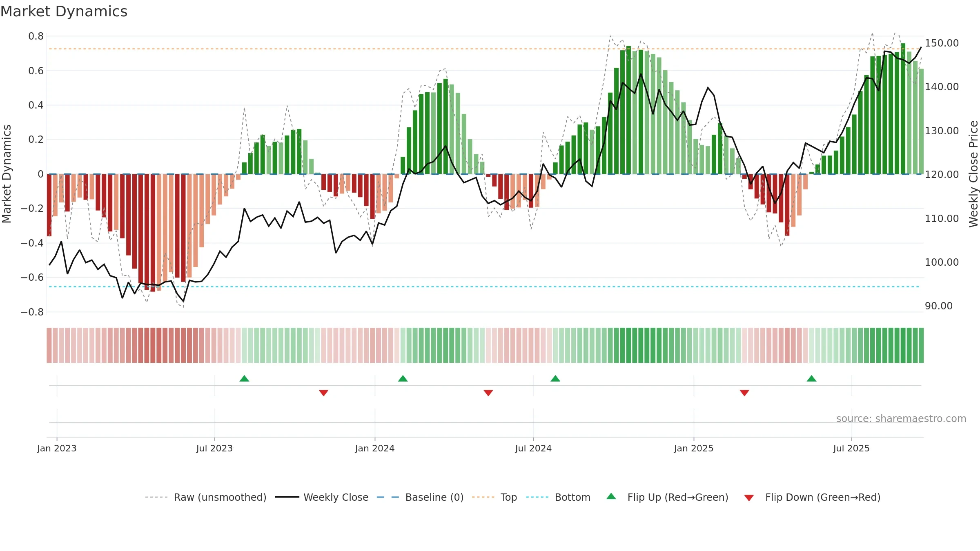Image resolution: width=980 pixels, height=551 pixels.
Task: Click the vertical Market Dynamics axis title
Action: pos(7,174)
